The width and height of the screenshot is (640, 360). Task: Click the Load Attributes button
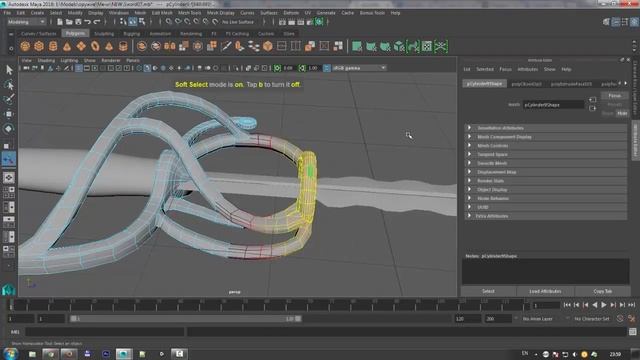[545, 291]
